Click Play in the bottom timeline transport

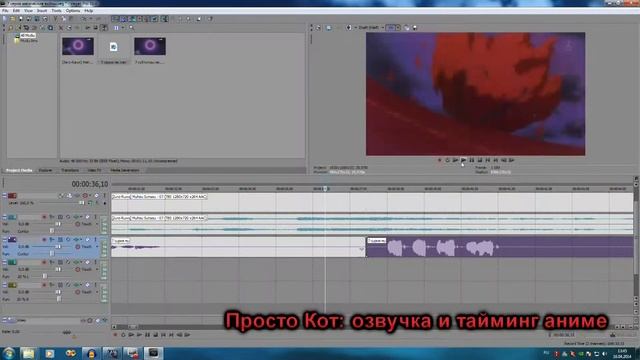pyautogui.click(x=139, y=335)
